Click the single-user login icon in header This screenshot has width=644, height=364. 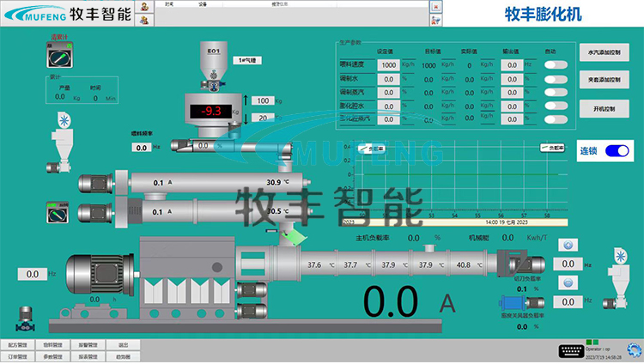click(x=144, y=6)
